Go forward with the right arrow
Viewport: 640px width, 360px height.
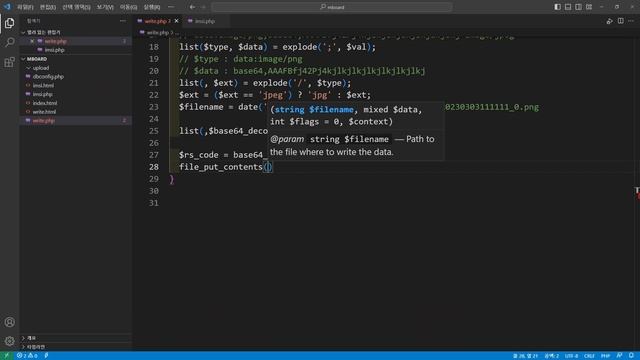[x=204, y=7]
